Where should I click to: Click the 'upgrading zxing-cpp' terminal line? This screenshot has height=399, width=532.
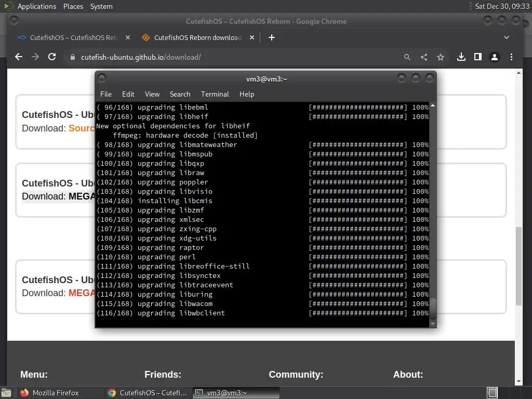157,229
